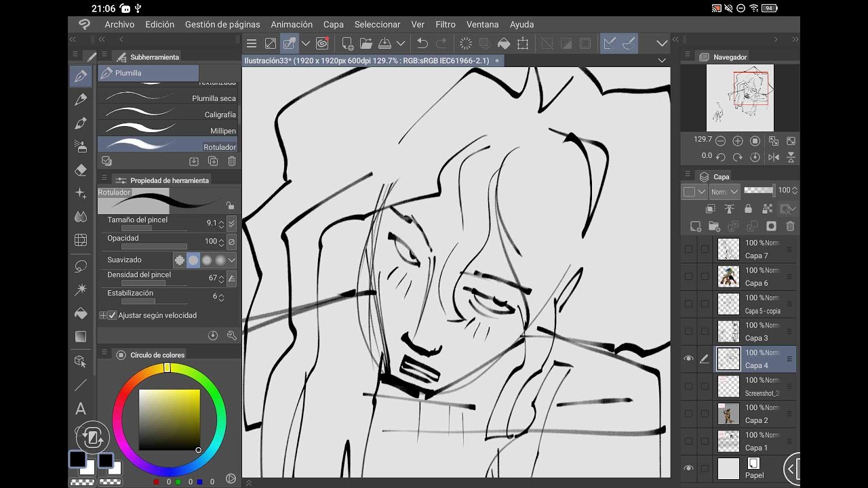This screenshot has height=488, width=868.
Task: Select the Figure line tool
Action: pos(81,385)
